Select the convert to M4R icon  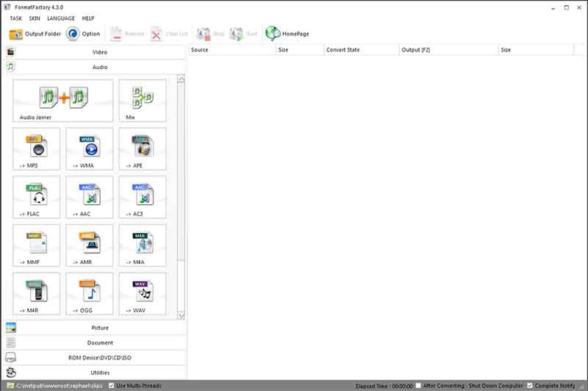[x=36, y=293]
